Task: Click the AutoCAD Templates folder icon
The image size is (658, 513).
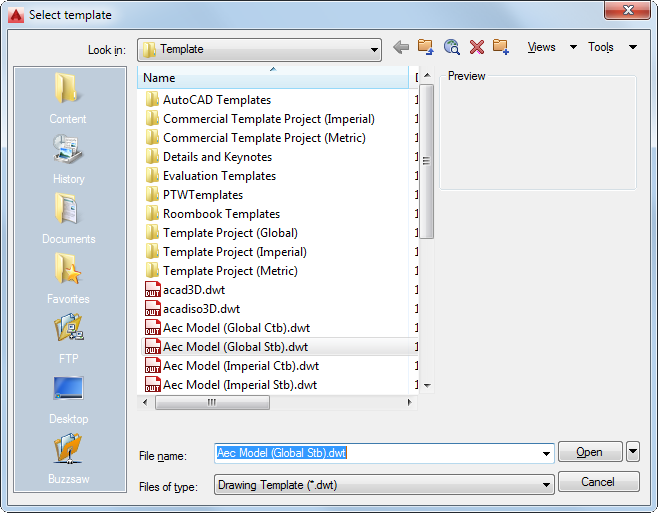Action: pyautogui.click(x=152, y=100)
